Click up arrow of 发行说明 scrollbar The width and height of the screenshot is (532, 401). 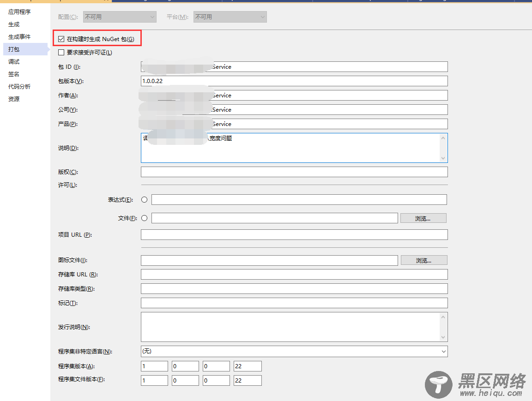click(443, 317)
